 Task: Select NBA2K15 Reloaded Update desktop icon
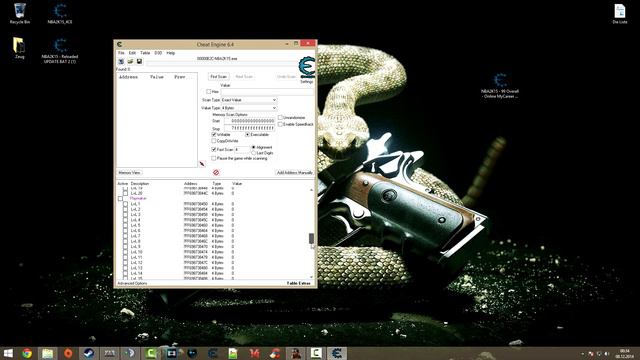point(60,51)
